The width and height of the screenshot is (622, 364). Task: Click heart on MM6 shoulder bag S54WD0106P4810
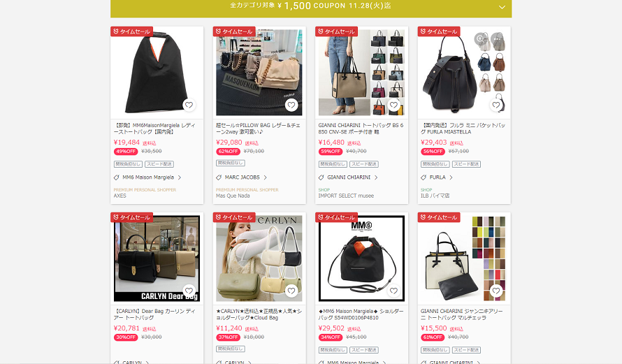click(393, 291)
